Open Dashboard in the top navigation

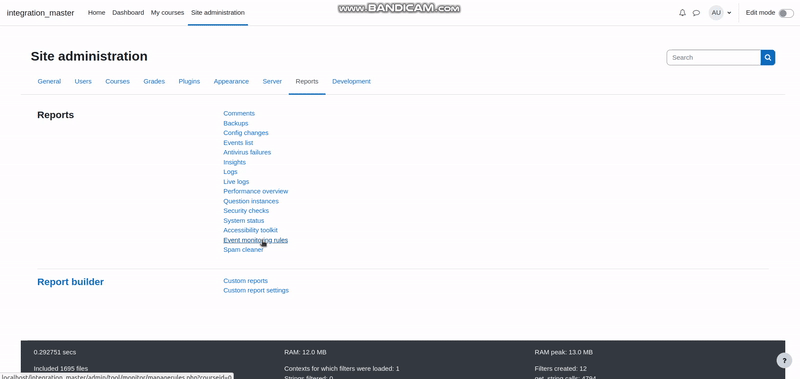point(128,13)
